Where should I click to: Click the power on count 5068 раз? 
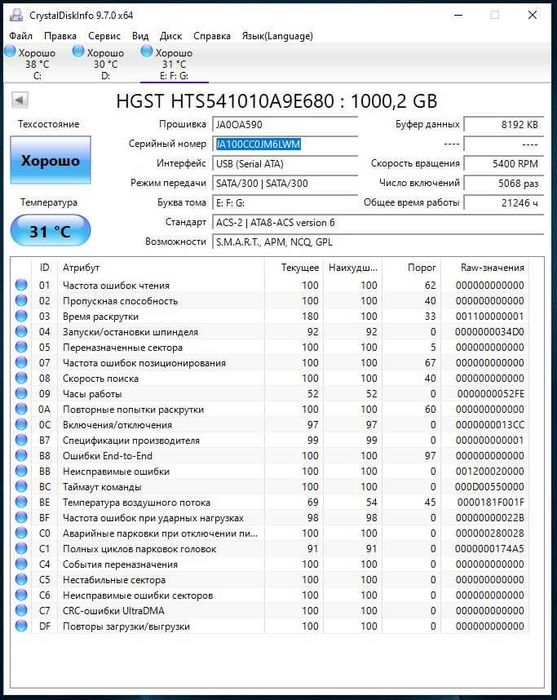pos(504,183)
